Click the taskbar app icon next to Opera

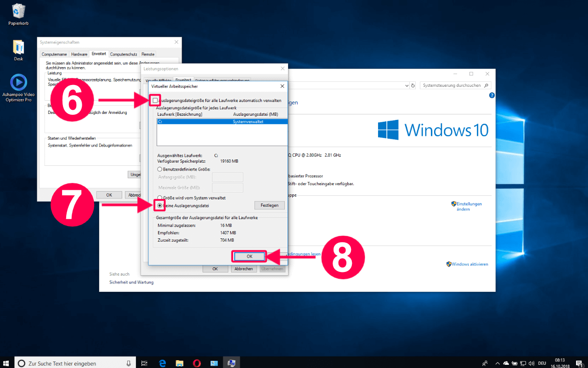tap(214, 363)
